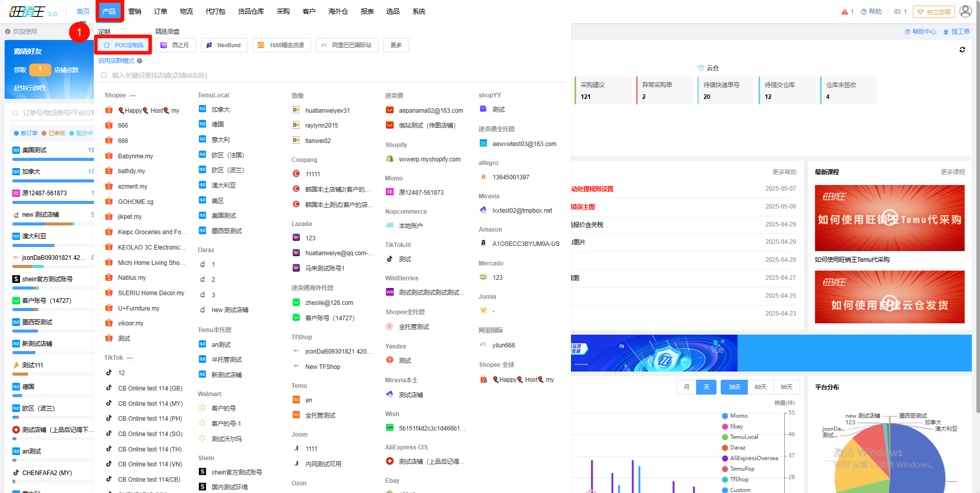
Task: Play the Temu代采购 course video thumbnail
Action: pyautogui.click(x=890, y=218)
